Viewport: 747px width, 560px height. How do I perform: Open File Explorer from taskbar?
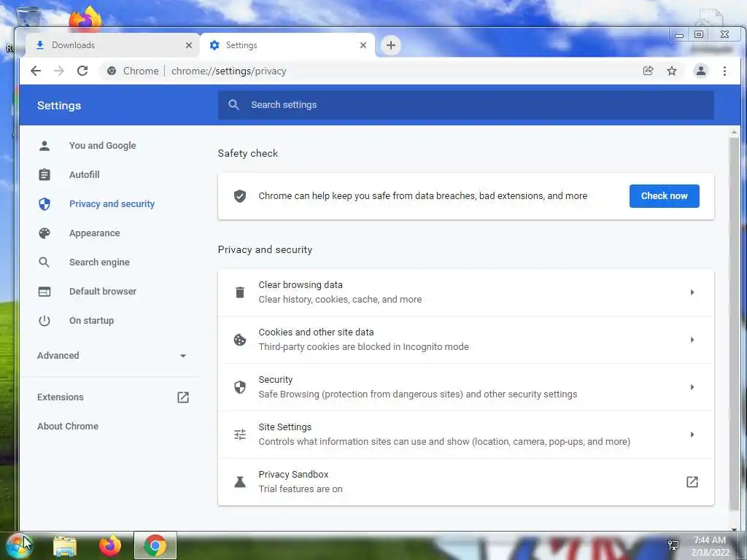(x=65, y=545)
